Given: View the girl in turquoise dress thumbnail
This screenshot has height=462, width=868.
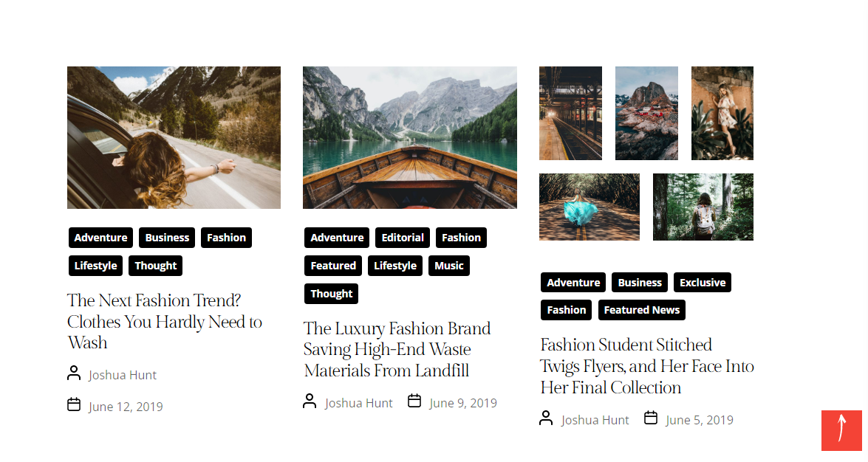Looking at the screenshot, I should [x=589, y=207].
